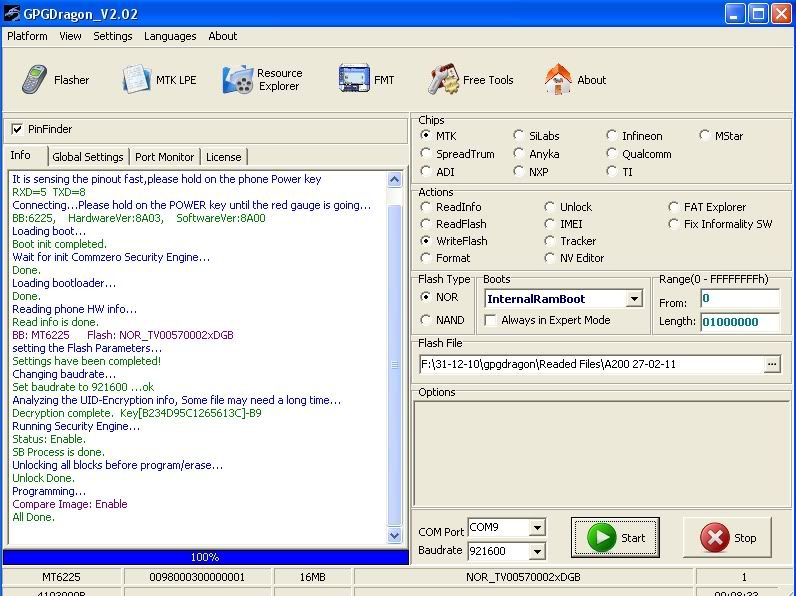Click the Flash File path field
The image size is (796, 596).
click(x=591, y=364)
